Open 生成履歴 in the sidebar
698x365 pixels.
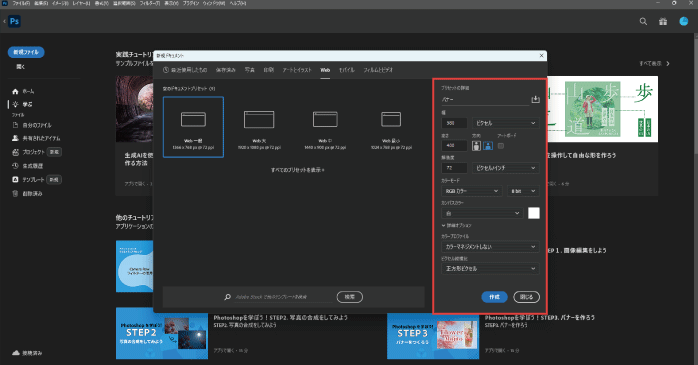click(27, 166)
